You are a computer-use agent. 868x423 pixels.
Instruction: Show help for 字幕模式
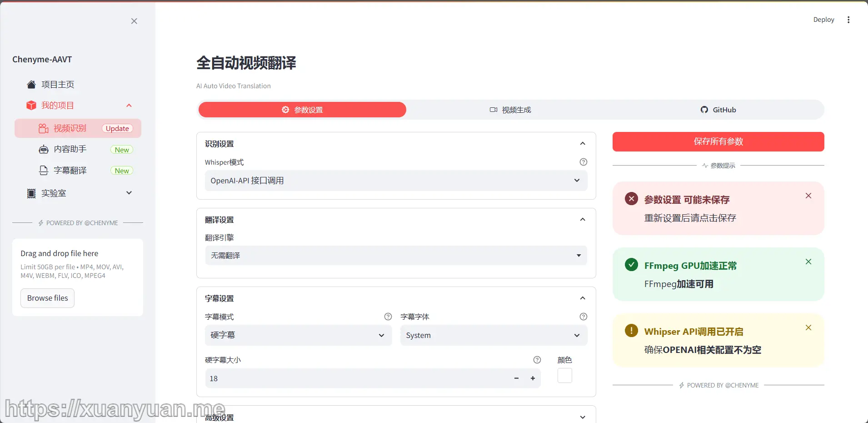(x=388, y=317)
